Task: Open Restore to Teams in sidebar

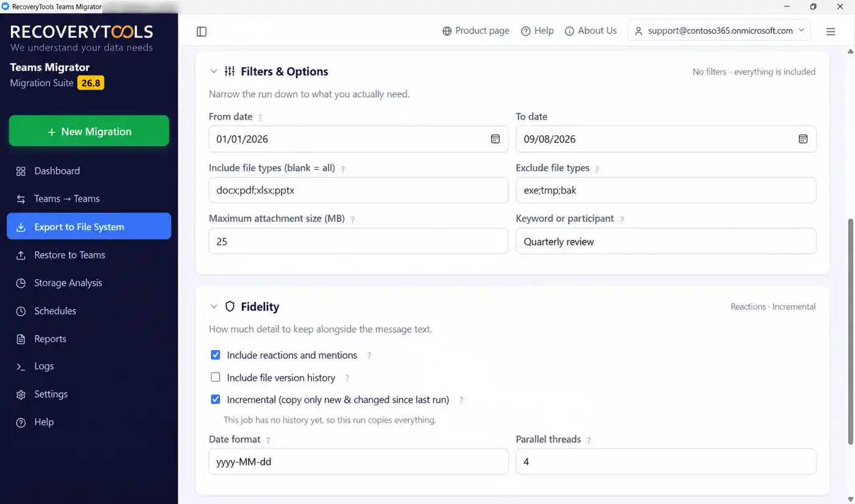Action: (89, 255)
